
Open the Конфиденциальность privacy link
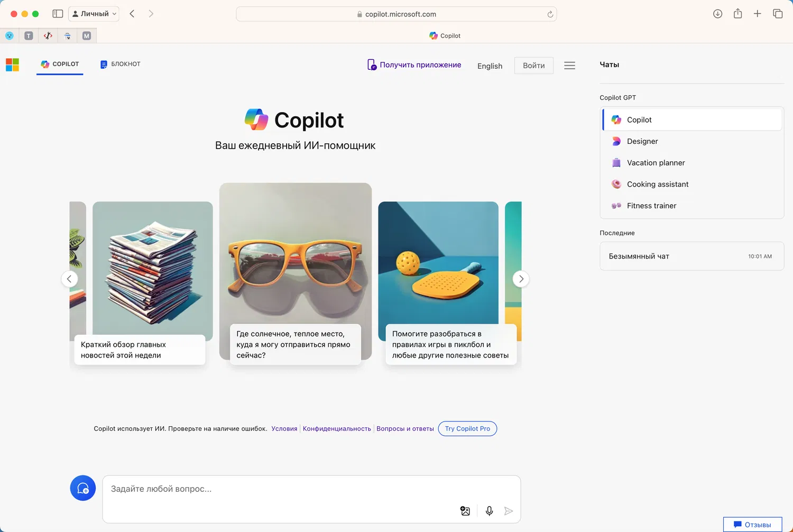337,429
